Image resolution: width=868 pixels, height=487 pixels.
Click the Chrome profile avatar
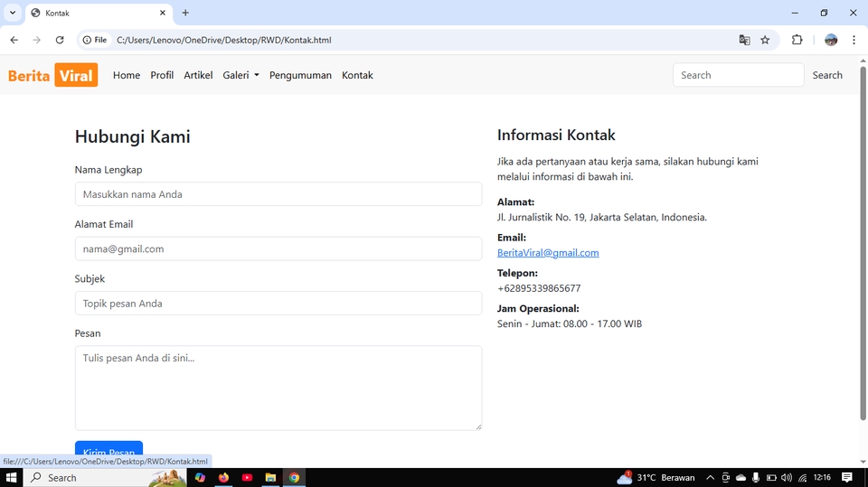tap(831, 40)
